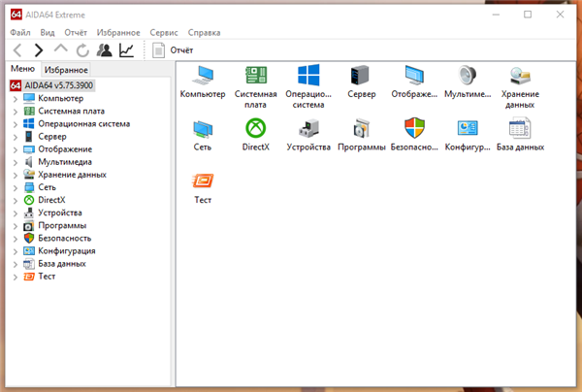
Task: Click the Отчёт report page icon in toolbar
Action: (158, 50)
